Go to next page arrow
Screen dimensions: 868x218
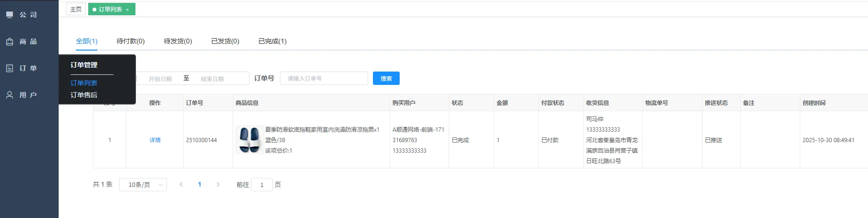(x=218, y=184)
